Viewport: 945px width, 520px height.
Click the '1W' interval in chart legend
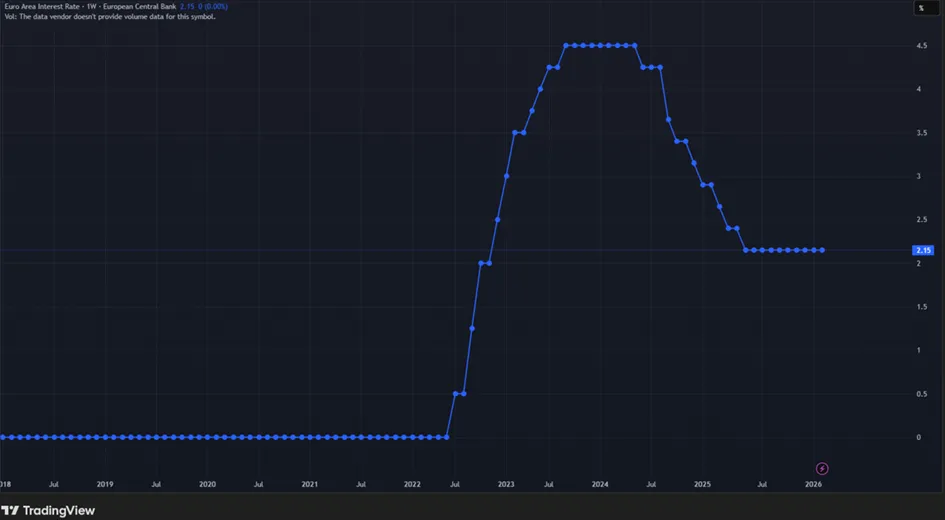coord(92,7)
